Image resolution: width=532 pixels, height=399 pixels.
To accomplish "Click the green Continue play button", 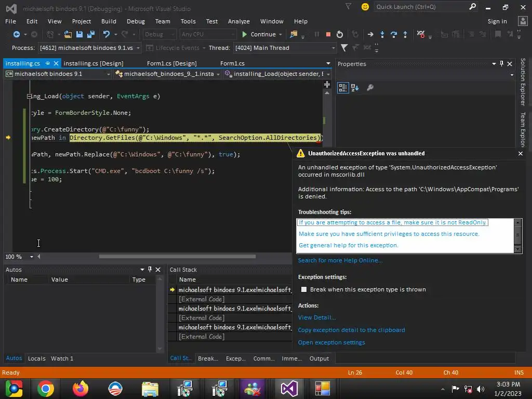I will point(244,34).
